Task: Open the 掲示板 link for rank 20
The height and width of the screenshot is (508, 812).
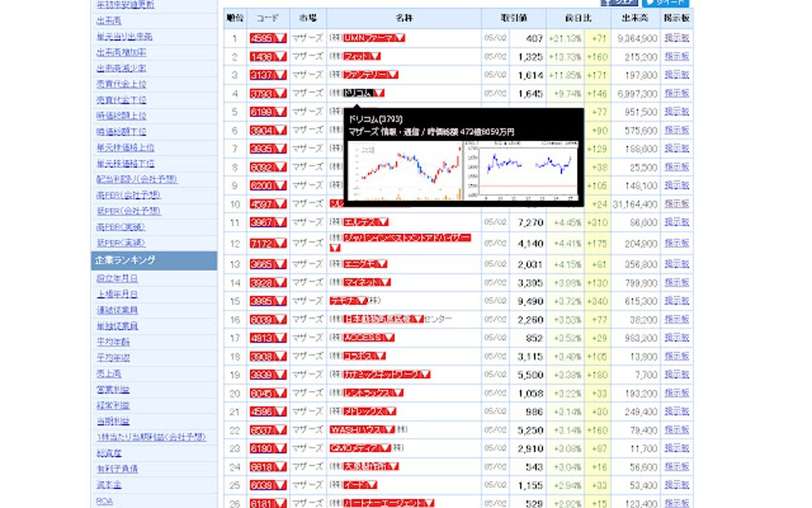Action: [x=677, y=393]
